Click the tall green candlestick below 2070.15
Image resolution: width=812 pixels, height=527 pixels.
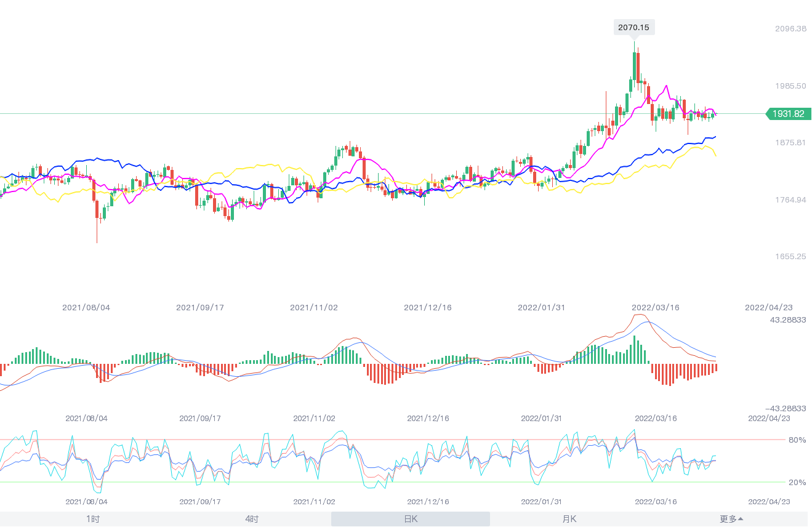pos(634,66)
